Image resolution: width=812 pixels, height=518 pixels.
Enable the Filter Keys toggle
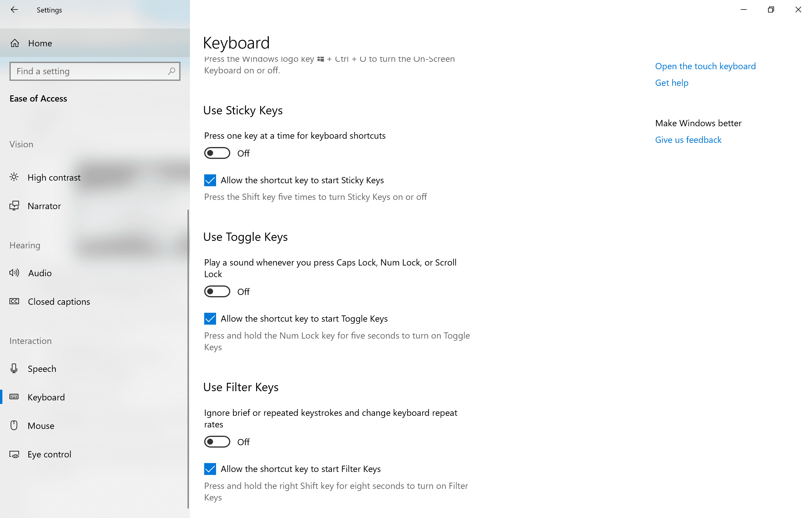(217, 441)
